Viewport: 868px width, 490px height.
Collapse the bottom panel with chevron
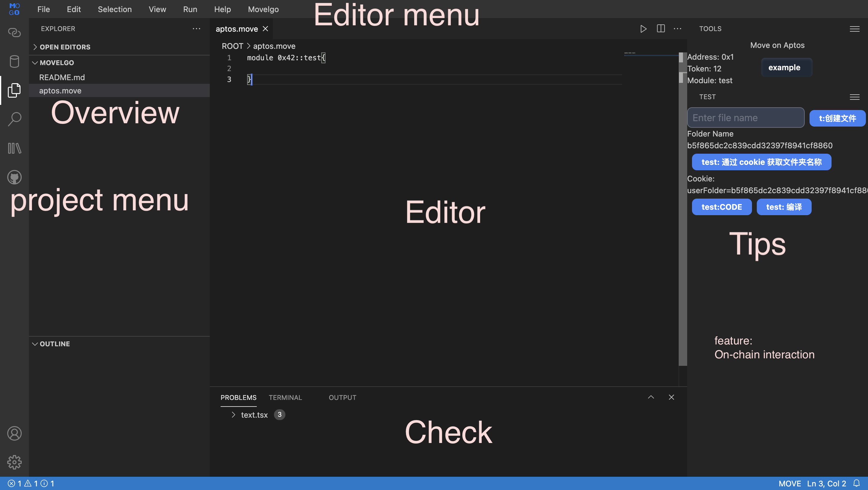pyautogui.click(x=651, y=397)
